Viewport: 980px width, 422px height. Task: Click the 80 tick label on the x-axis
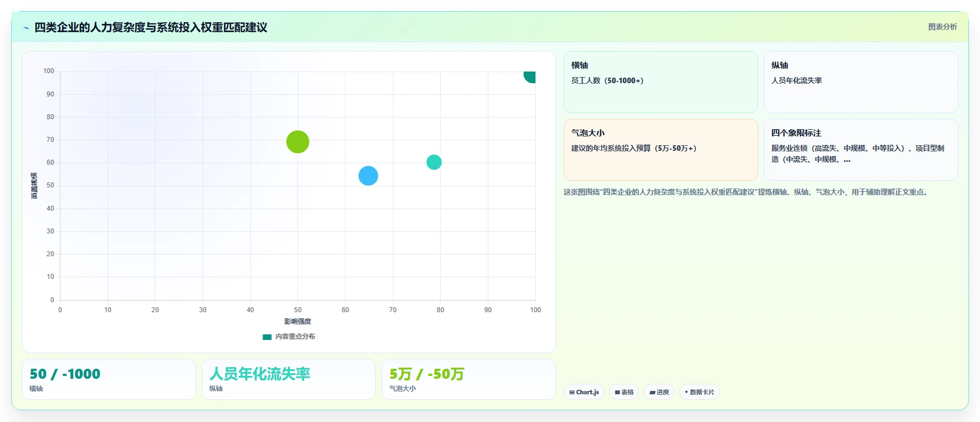point(440,310)
